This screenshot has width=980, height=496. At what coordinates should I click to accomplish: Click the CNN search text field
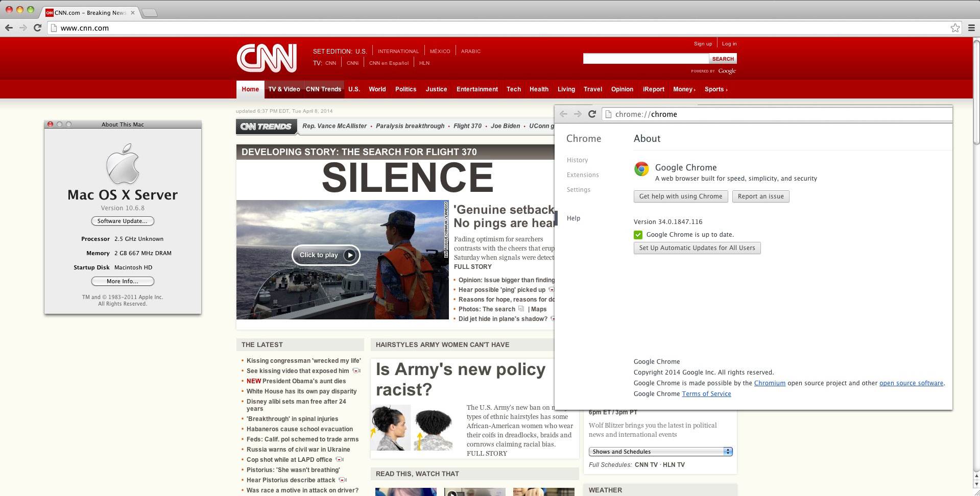(646, 59)
